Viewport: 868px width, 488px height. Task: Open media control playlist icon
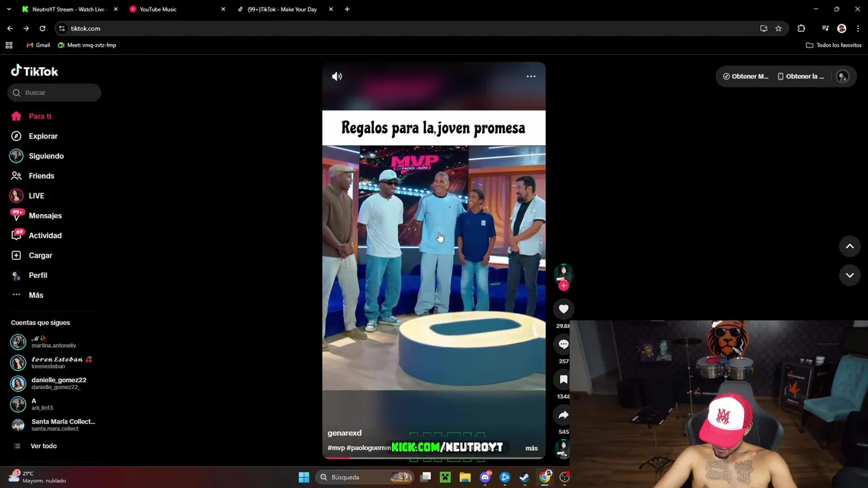pyautogui.click(x=825, y=28)
